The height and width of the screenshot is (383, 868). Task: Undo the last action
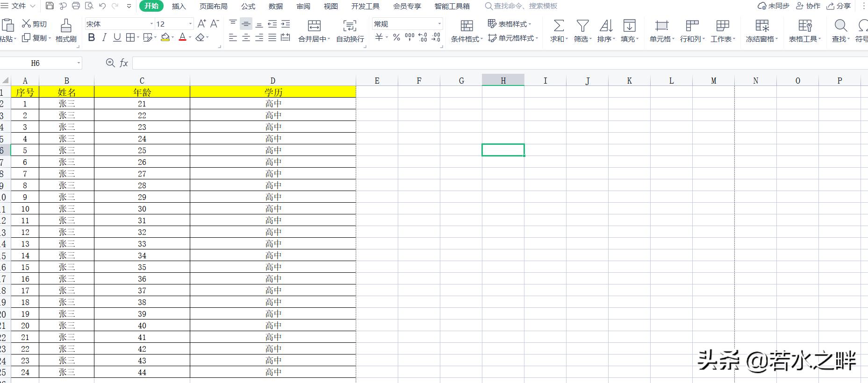(102, 6)
